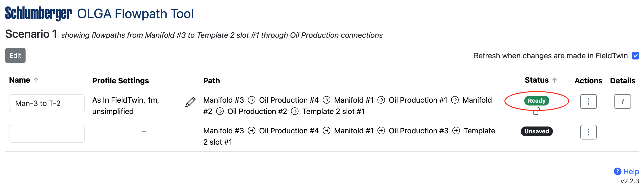Click the empty name field of unsaved flowpath
Viewport: 644px width, 194px height.
[47, 134]
